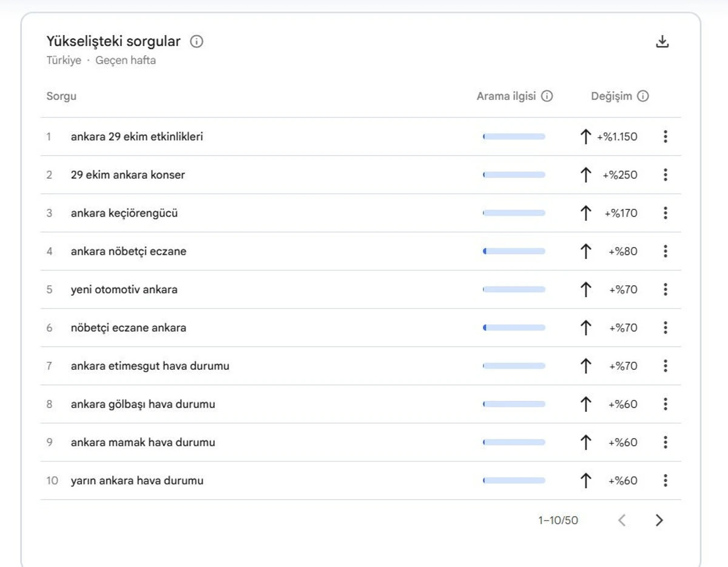Click the Değişim column header

click(x=612, y=96)
